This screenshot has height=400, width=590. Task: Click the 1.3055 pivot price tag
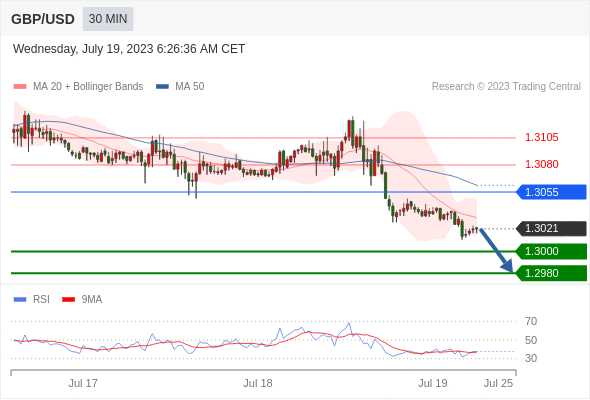[551, 192]
